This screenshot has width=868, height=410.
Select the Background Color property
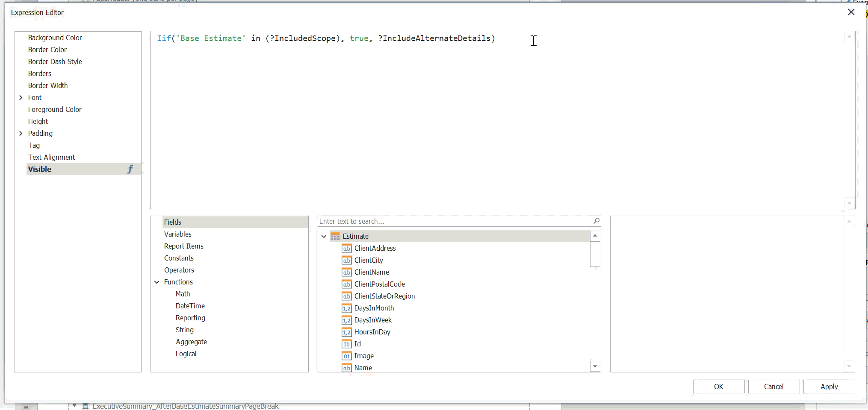pyautogui.click(x=55, y=38)
